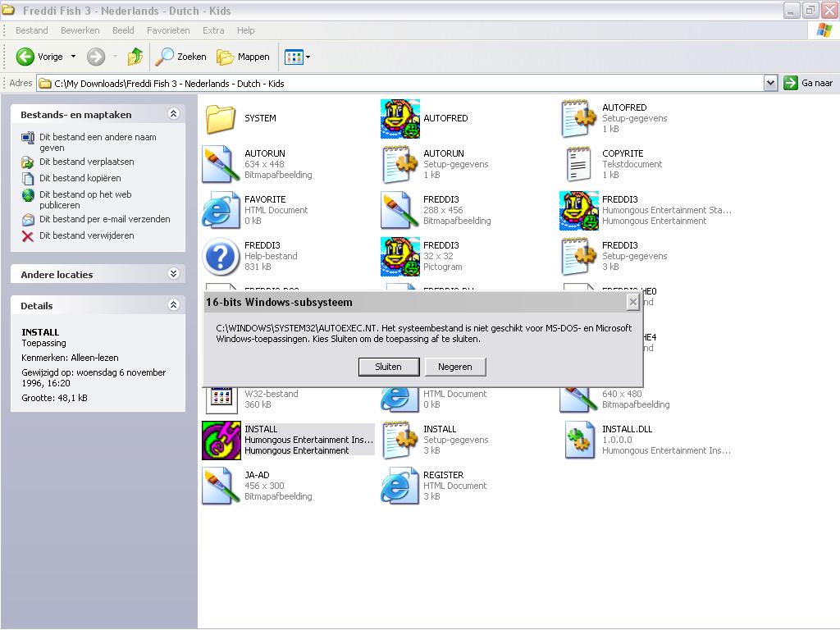Click 'Grootte: 48,1 kB' in Details

[54, 398]
